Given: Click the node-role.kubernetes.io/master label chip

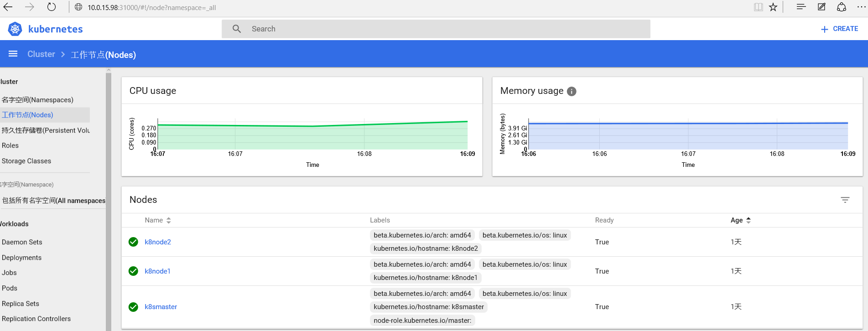Looking at the screenshot, I should 422,321.
